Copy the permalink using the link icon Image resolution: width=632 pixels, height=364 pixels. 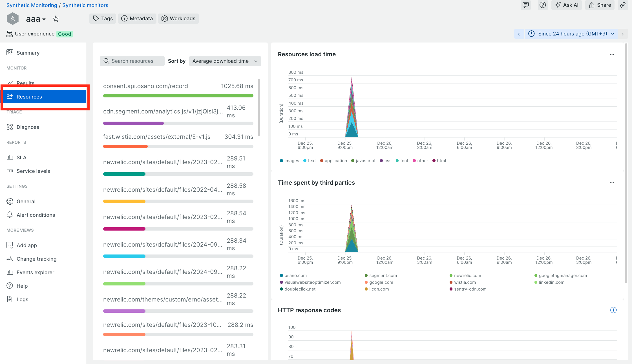(x=623, y=5)
